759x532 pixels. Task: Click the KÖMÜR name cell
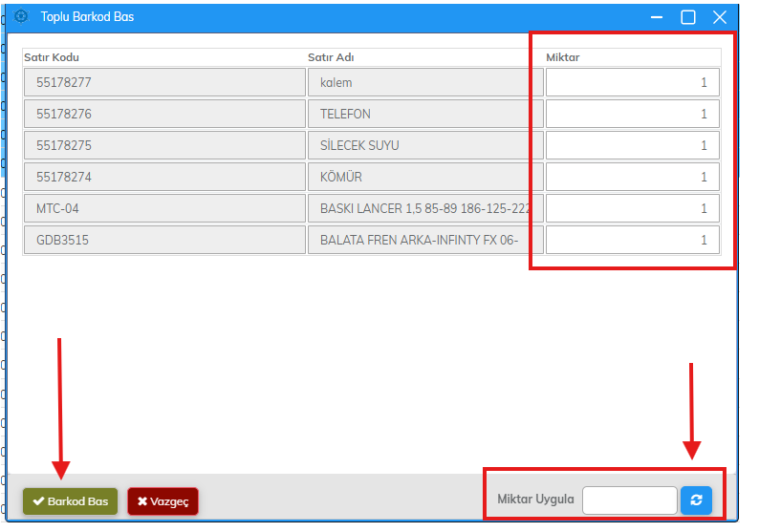424,178
